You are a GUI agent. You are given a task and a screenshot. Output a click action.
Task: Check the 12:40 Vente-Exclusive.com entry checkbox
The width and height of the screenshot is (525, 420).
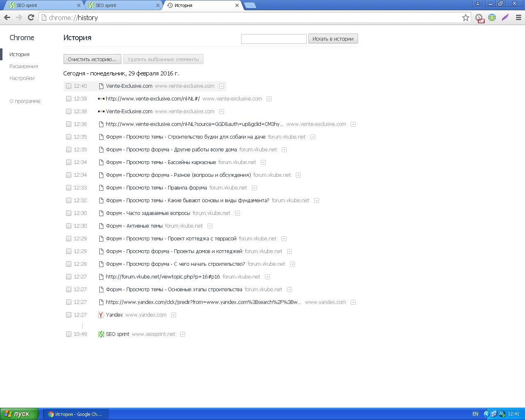pyautogui.click(x=68, y=86)
